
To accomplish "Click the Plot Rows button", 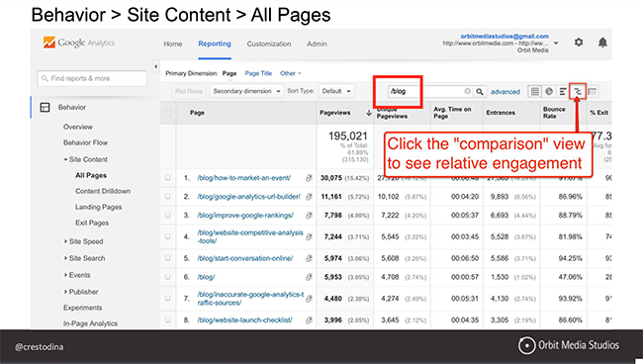I will point(189,91).
